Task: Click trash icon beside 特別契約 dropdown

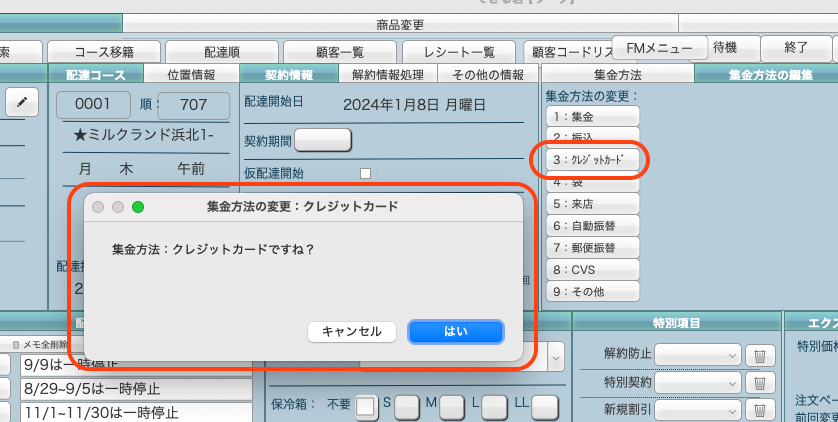Action: pyautogui.click(x=760, y=382)
